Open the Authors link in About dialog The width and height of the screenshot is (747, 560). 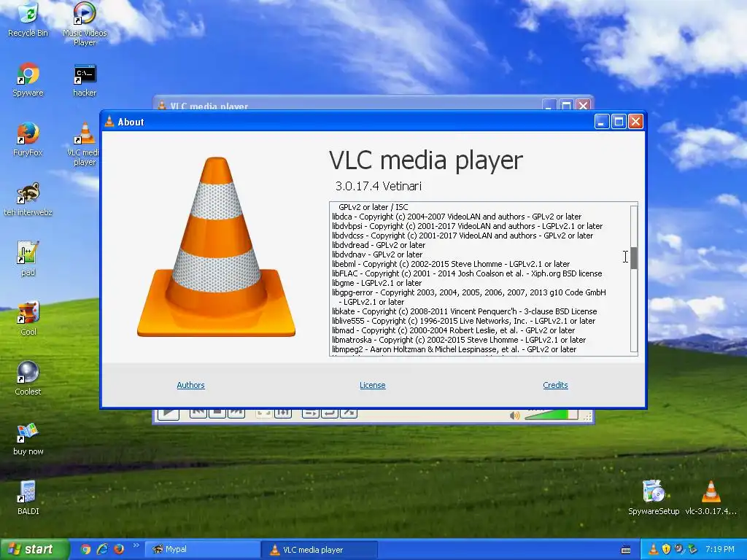coord(190,385)
